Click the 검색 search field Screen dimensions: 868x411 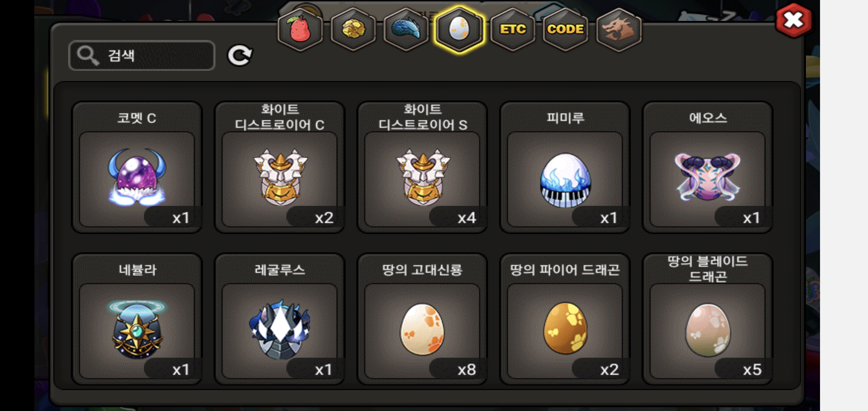[x=142, y=56]
